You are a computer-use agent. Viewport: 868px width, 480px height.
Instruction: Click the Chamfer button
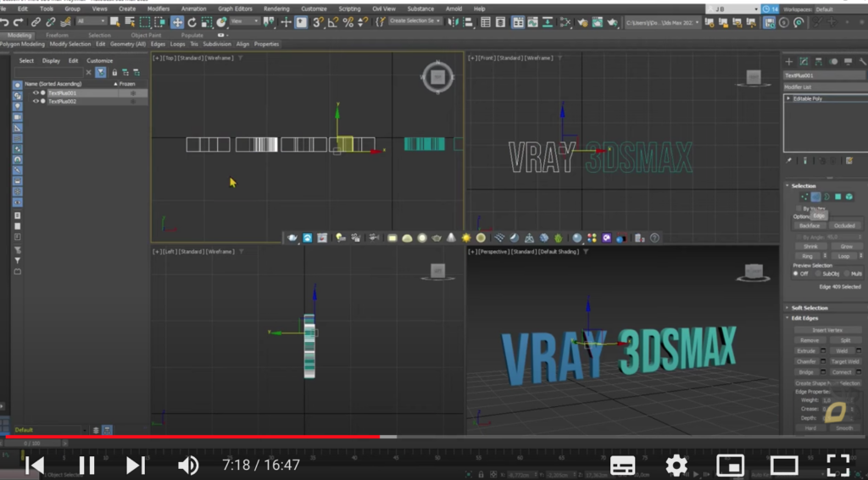(807, 361)
